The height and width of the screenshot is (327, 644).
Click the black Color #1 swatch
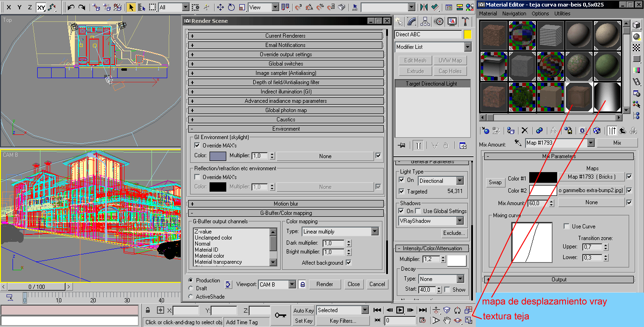click(x=543, y=177)
